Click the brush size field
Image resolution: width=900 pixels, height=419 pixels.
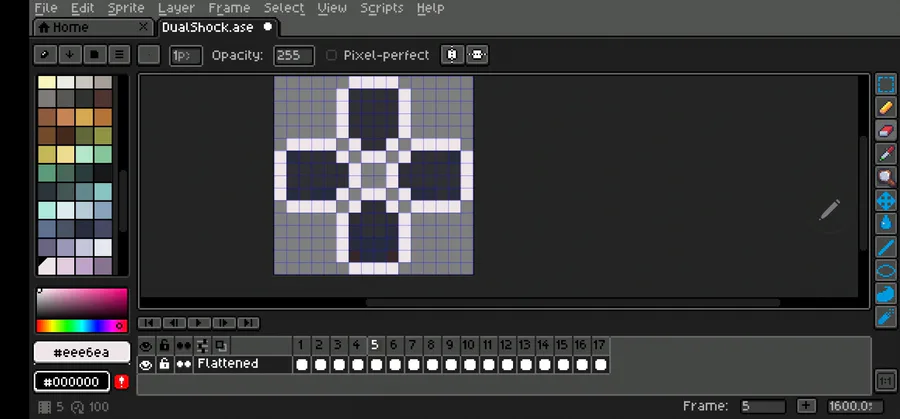(186, 55)
